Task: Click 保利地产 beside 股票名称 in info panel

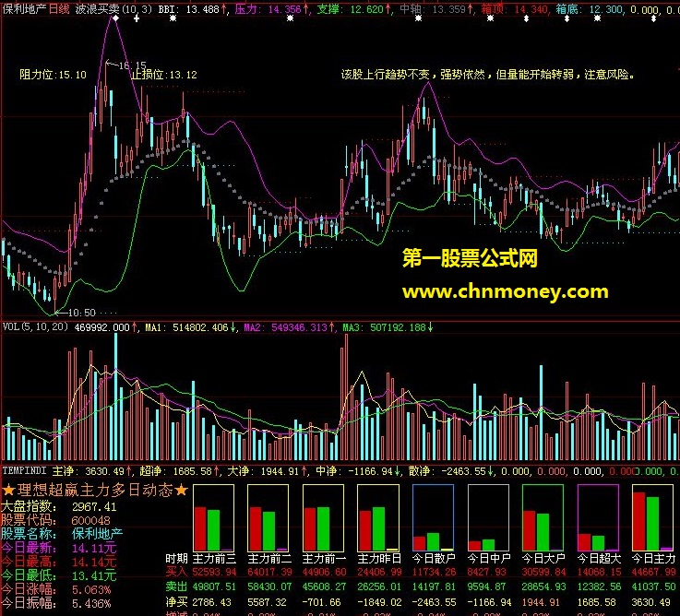Action: point(97,534)
